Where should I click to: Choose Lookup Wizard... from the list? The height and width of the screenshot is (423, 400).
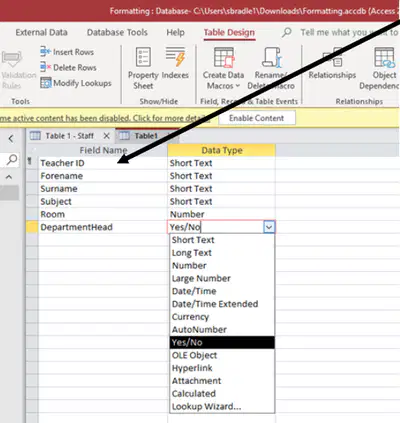(x=222, y=407)
